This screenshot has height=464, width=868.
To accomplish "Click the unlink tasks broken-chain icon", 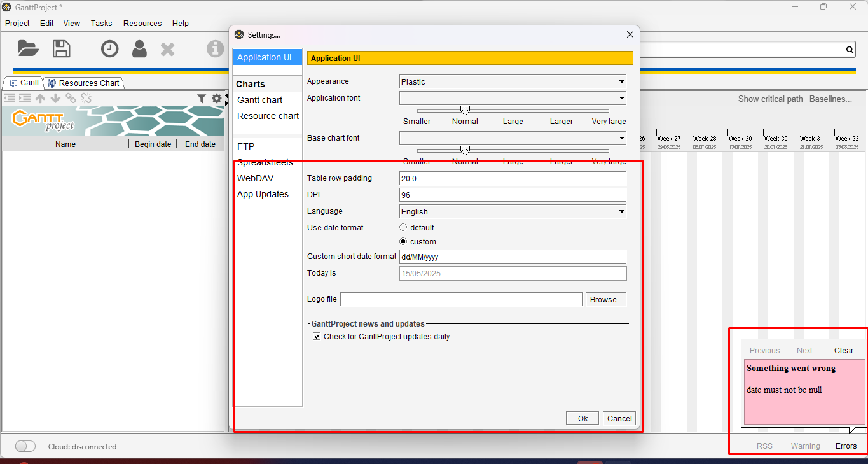I will point(86,98).
